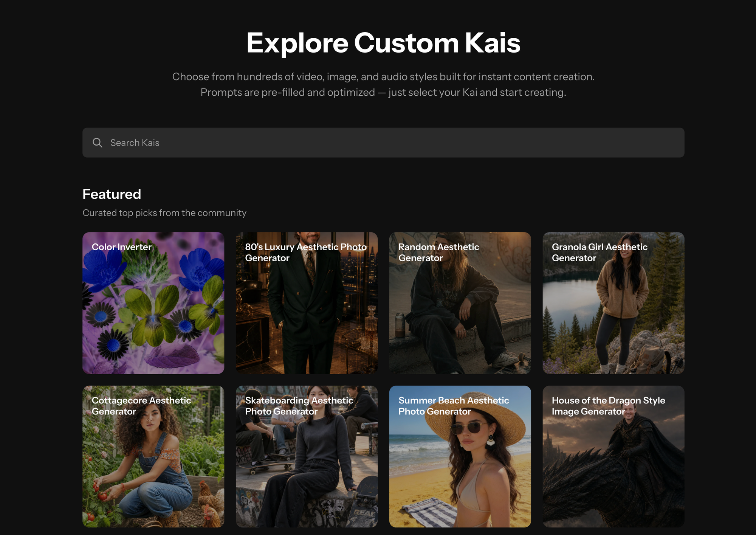Open the Granola Girl Aesthetic Generator card
The height and width of the screenshot is (535, 756).
click(x=613, y=303)
